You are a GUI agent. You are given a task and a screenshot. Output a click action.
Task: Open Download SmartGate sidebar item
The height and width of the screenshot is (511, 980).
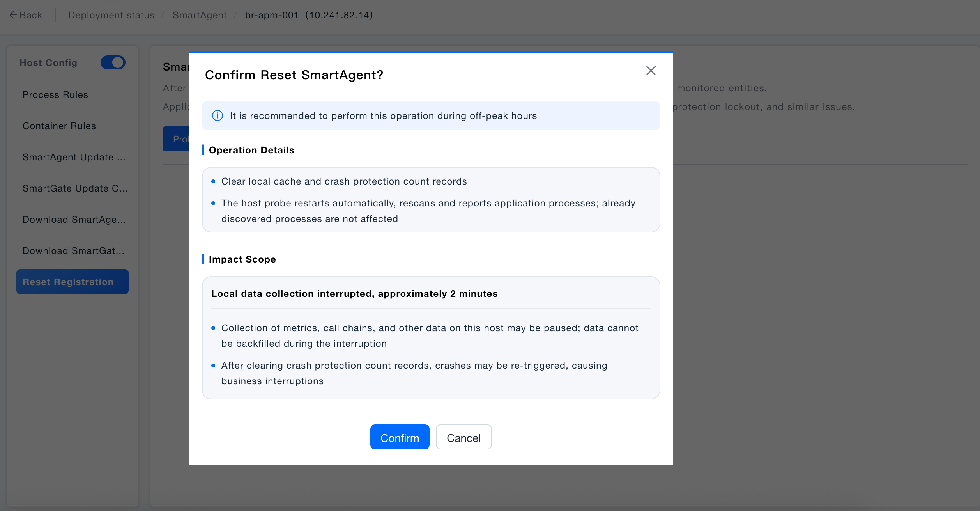pyautogui.click(x=73, y=251)
